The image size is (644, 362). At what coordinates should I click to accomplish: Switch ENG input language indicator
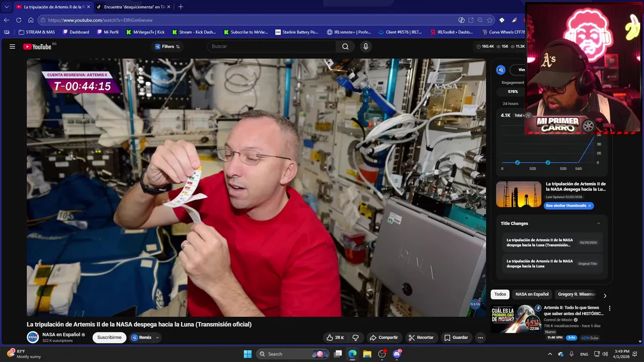[584, 354]
